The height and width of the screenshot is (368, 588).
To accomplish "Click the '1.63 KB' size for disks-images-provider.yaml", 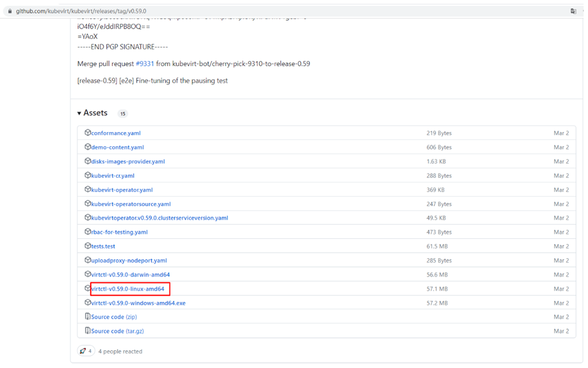I will click(436, 161).
